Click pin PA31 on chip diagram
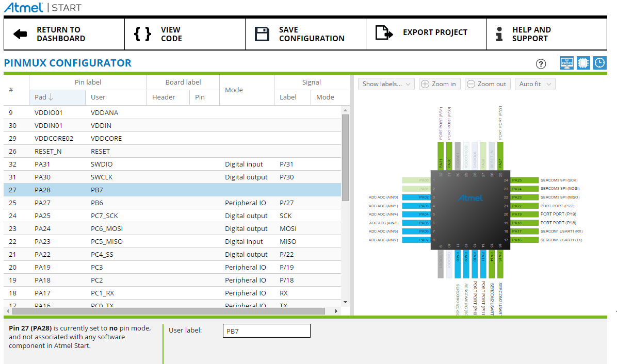 click(441, 156)
